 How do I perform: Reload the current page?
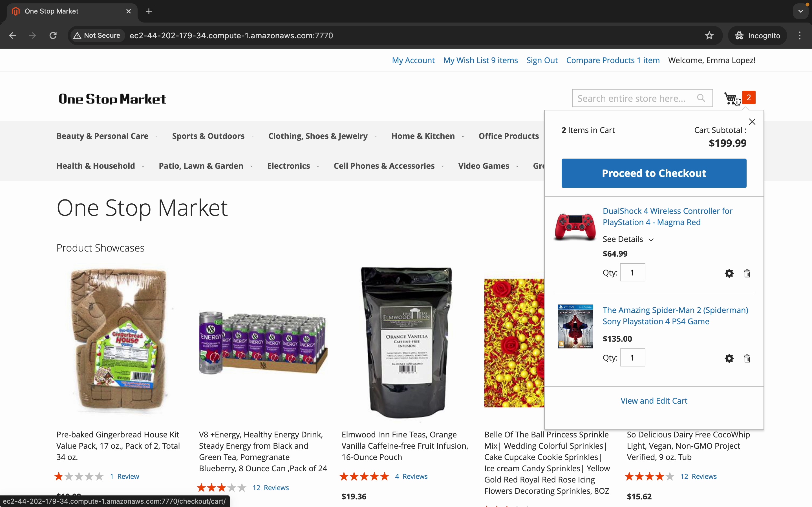(x=53, y=35)
